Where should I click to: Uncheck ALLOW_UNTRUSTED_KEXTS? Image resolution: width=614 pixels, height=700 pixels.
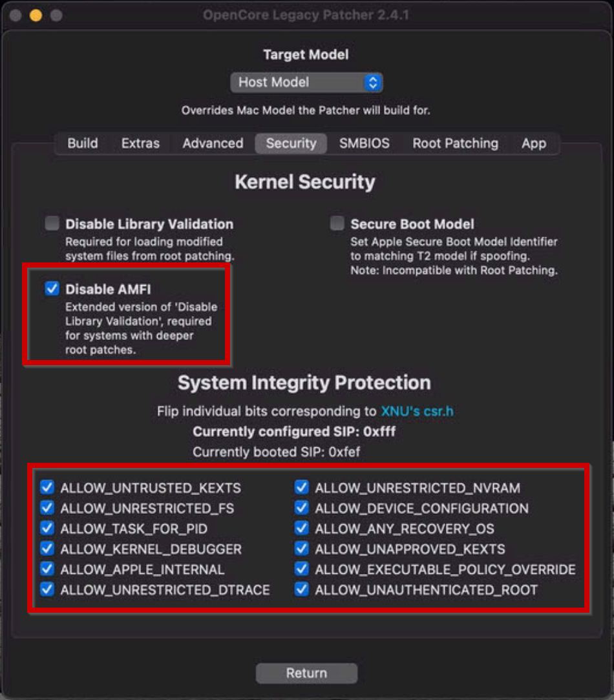coord(47,487)
